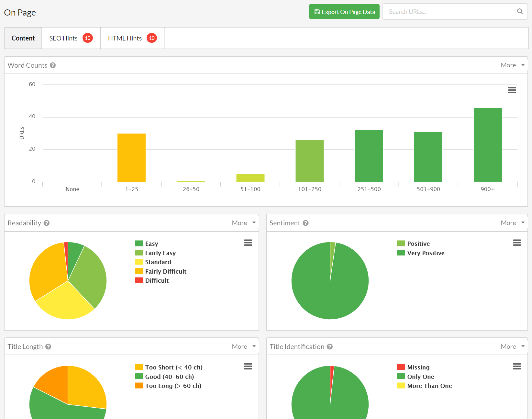Open Sentiment chart hamburger menu
532x419 pixels.
(x=517, y=243)
